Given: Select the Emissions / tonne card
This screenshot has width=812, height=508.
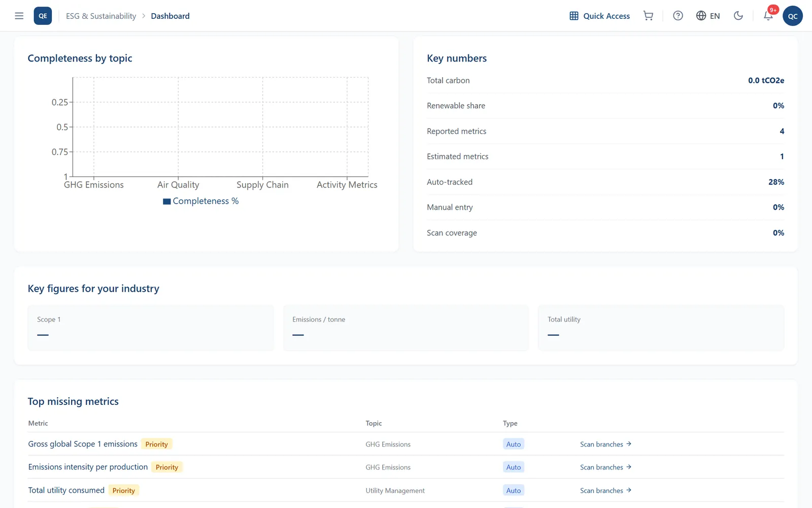Looking at the screenshot, I should click(406, 328).
